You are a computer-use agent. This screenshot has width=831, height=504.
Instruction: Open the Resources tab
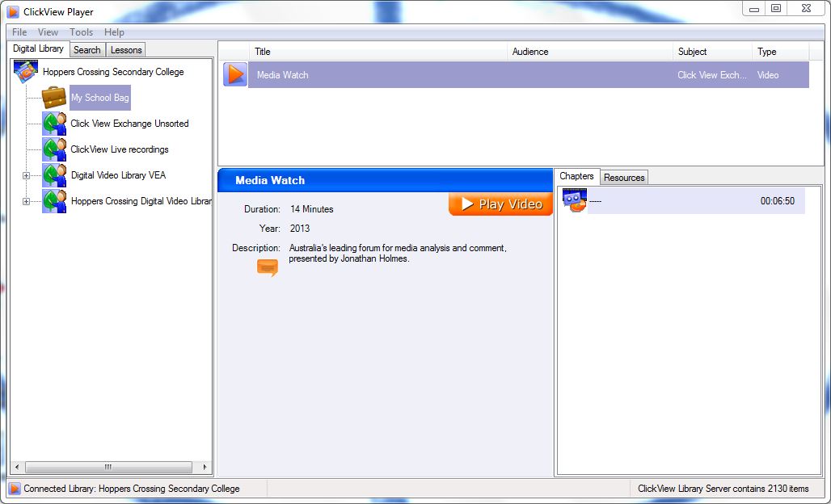point(624,178)
